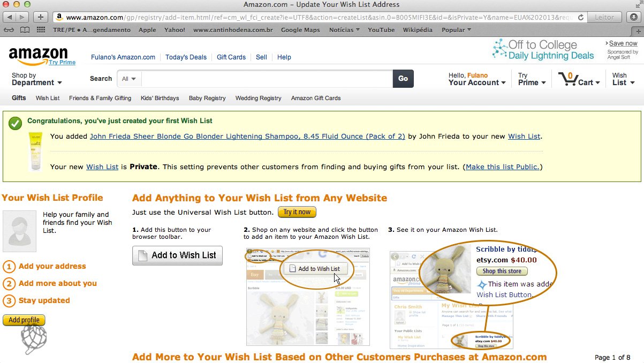Click the profile avatar placeholder image
Viewport: 644px width, 363px height.
[x=19, y=231]
